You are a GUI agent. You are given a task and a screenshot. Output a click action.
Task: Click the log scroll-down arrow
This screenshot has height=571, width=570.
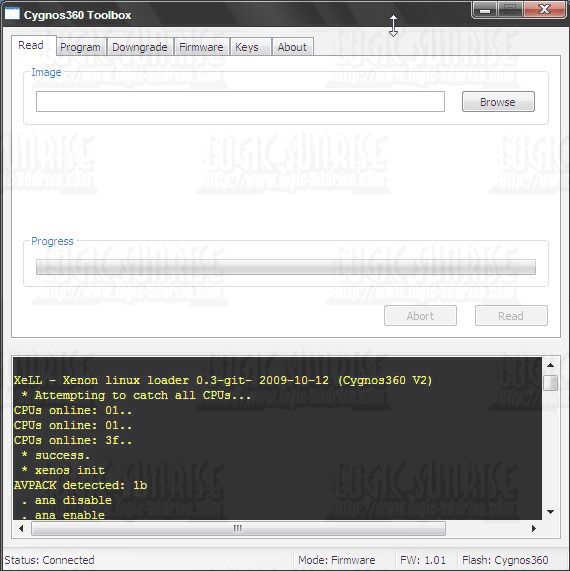click(550, 512)
